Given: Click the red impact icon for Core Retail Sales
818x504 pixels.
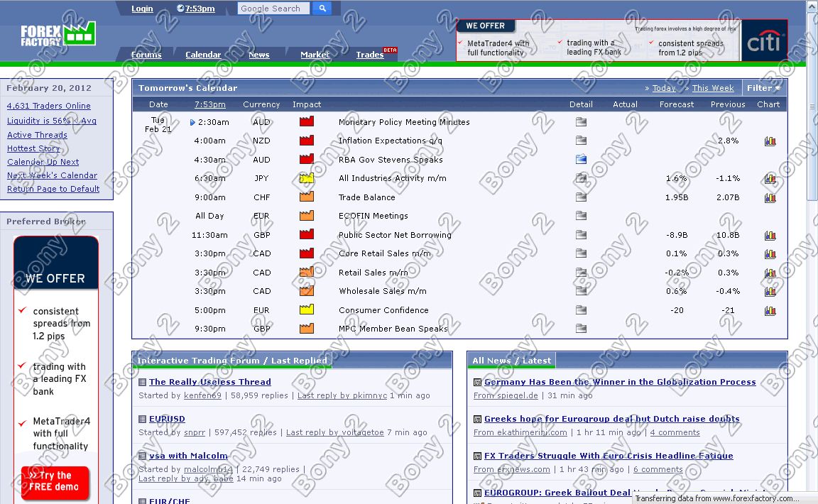Looking at the screenshot, I should (x=307, y=253).
